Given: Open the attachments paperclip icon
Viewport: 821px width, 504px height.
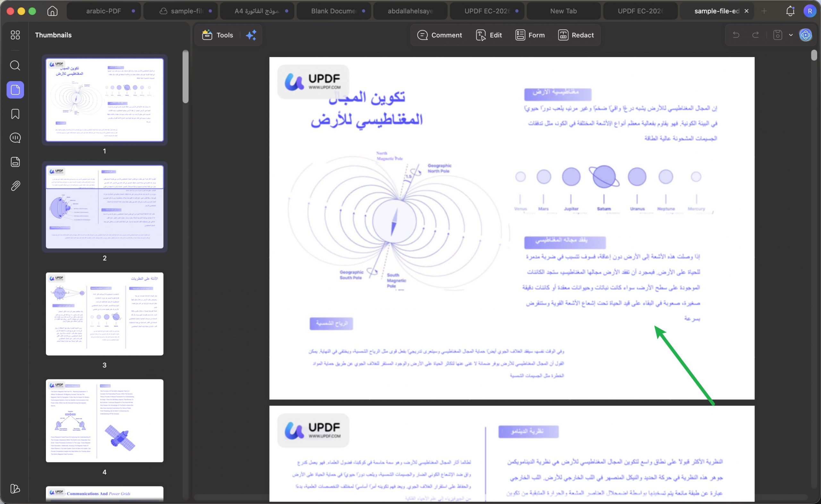Looking at the screenshot, I should (15, 186).
